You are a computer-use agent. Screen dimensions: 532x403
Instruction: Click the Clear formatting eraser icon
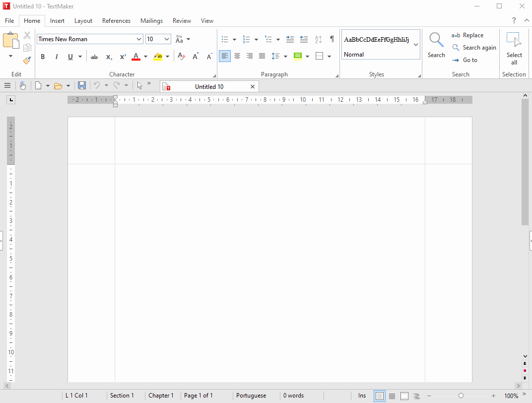[x=181, y=57]
